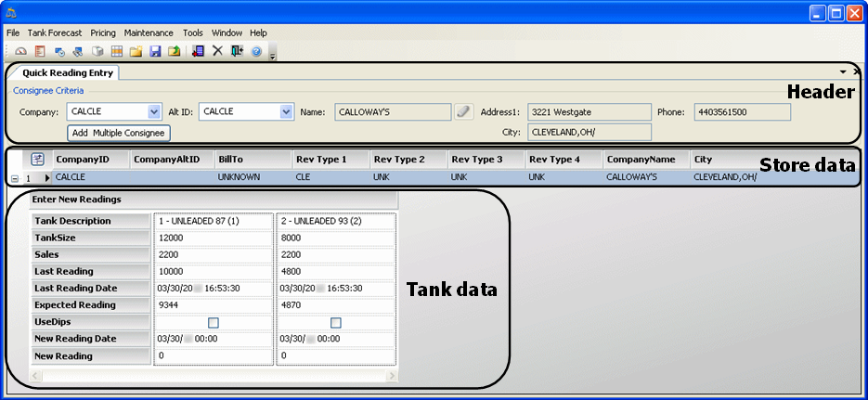
Task: Click the New Reading field for UNLEADED 87
Action: pyautogui.click(x=214, y=355)
